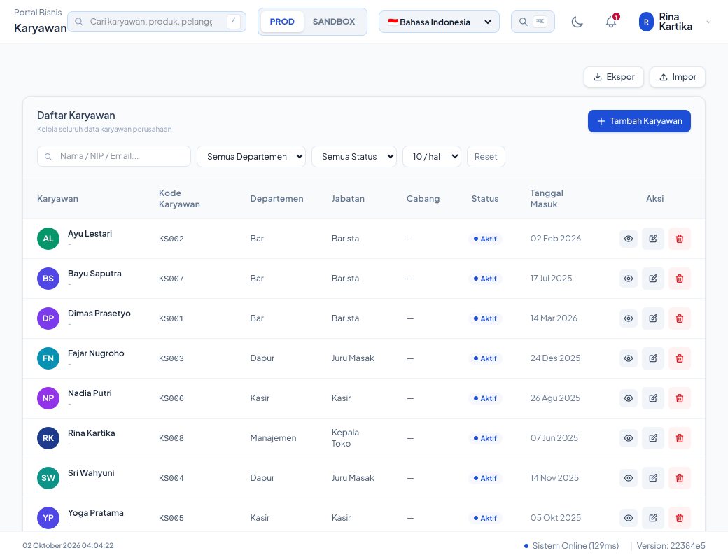Viewport: 728px width, 560px height.
Task: Click the Tambah Karyawan button
Action: tap(639, 121)
